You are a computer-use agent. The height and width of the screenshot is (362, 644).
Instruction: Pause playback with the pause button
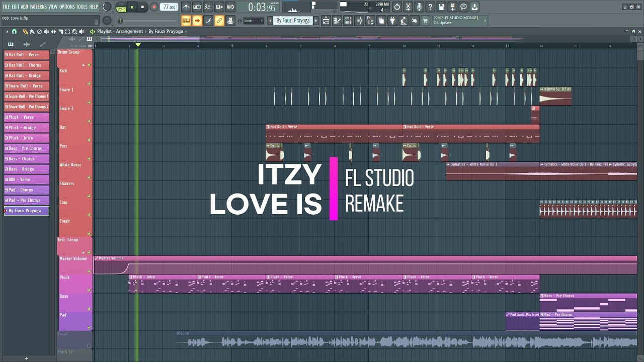pyautogui.click(x=132, y=7)
